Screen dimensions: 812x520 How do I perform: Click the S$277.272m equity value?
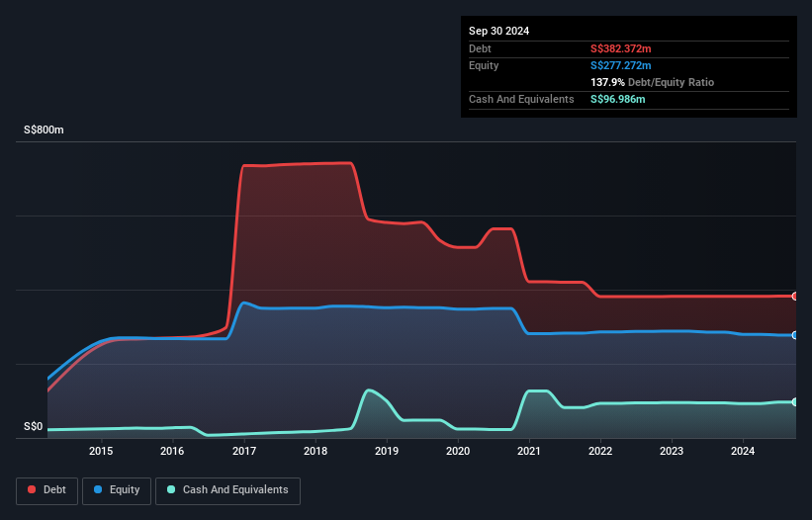620,65
